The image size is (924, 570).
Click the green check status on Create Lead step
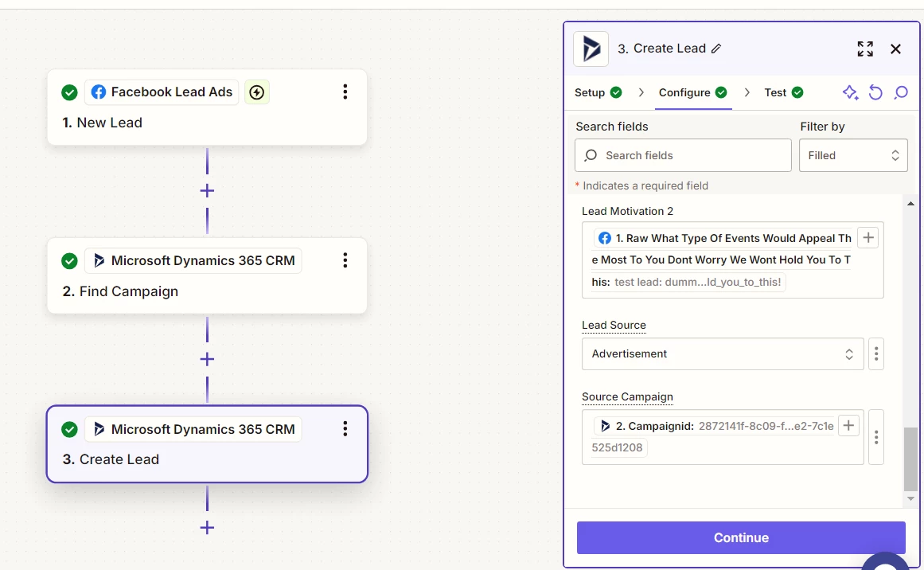click(x=69, y=430)
